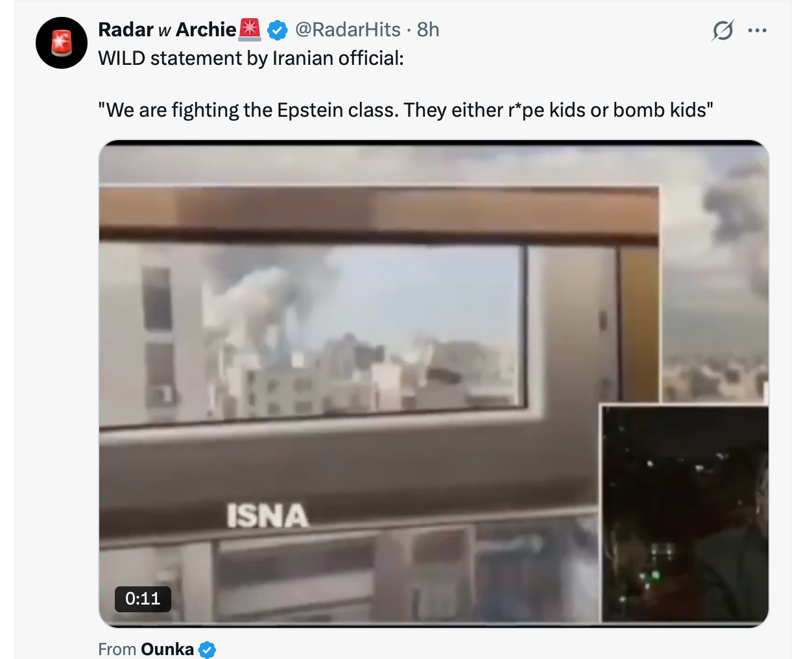Click the dark smoke cloud at video's top-right
The image size is (812, 659).
click(x=739, y=214)
